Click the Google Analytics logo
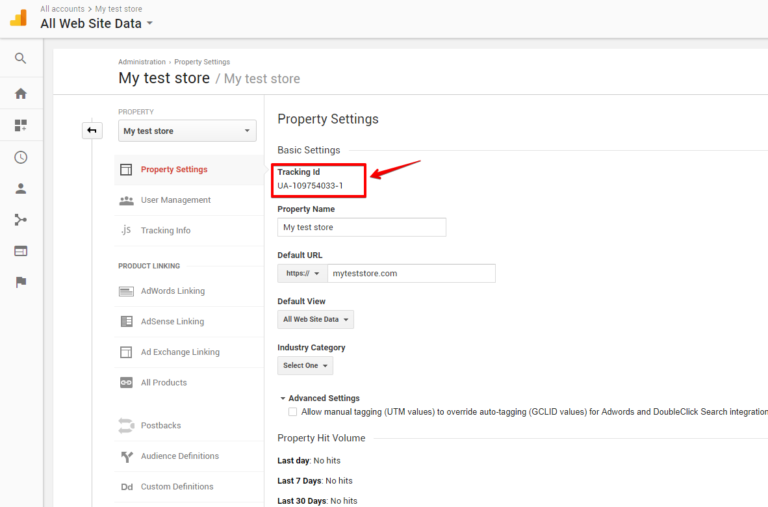The height and width of the screenshot is (507, 768). pyautogui.click(x=19, y=17)
